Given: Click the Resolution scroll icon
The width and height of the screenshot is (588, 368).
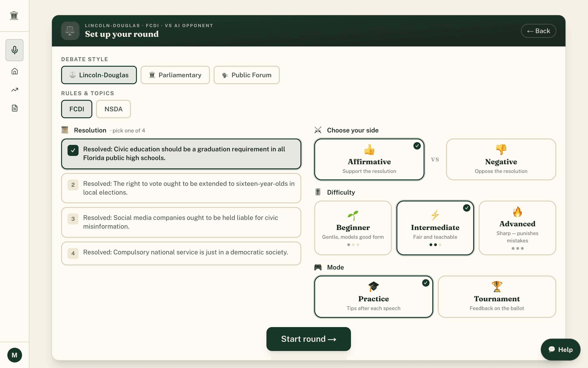Looking at the screenshot, I should coord(65,130).
